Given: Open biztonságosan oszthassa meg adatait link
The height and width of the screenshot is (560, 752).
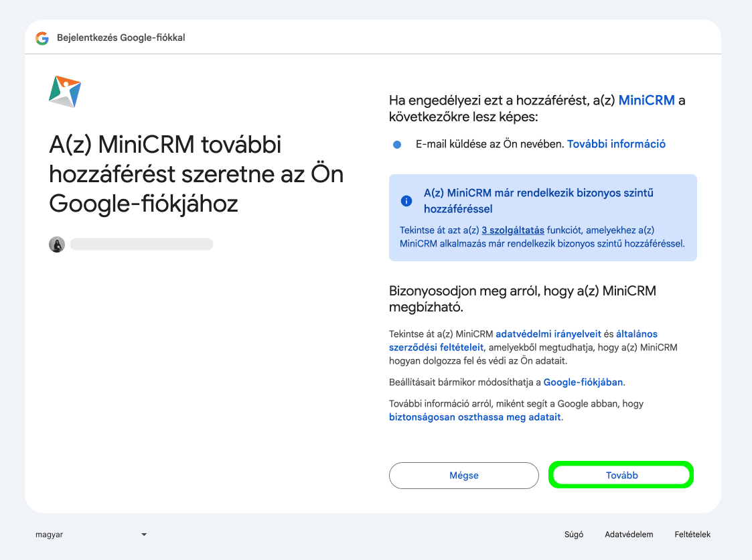Looking at the screenshot, I should point(475,417).
